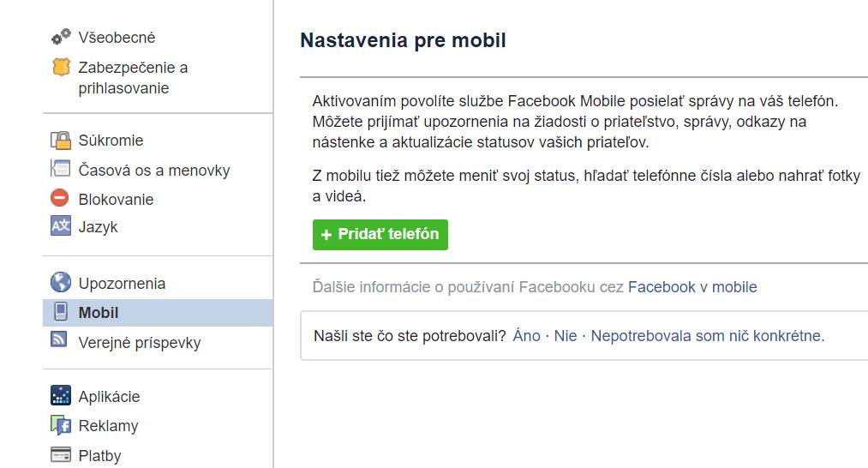The height and width of the screenshot is (468, 868).
Task: Click the Reklamy ads icon
Action: tap(61, 425)
